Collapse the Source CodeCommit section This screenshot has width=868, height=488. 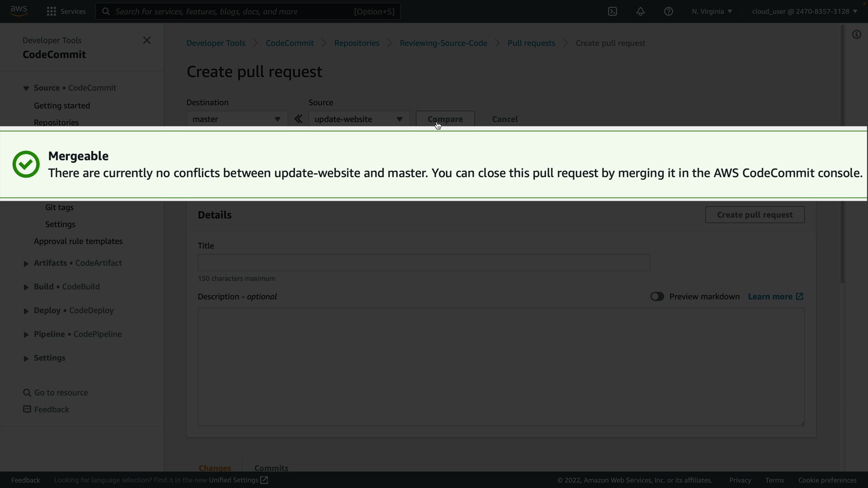click(26, 89)
